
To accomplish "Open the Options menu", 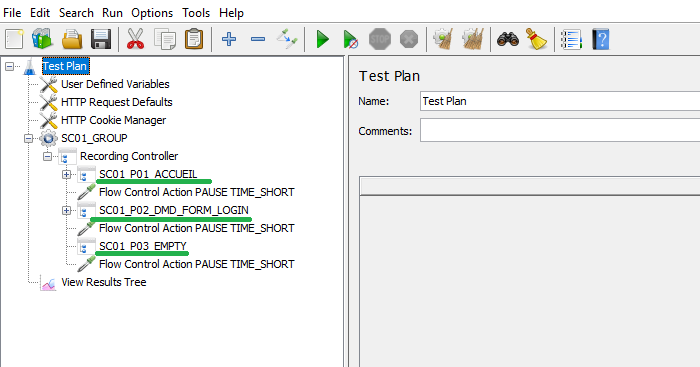I will click(x=152, y=13).
